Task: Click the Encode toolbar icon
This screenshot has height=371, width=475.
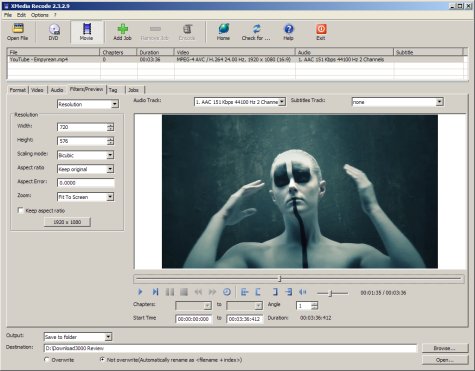Action: tap(187, 32)
